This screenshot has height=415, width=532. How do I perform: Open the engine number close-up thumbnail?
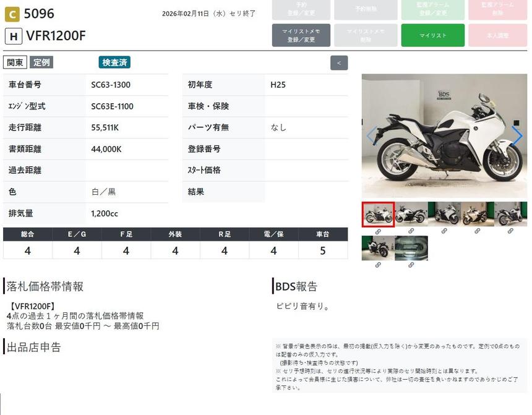411,248
